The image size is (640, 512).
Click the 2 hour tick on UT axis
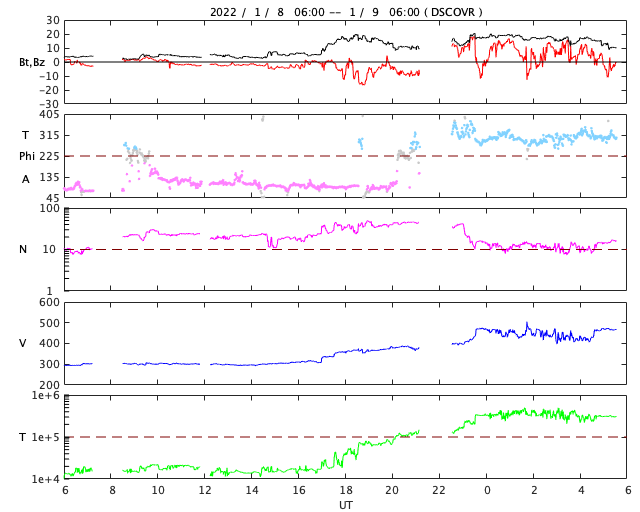click(x=534, y=490)
